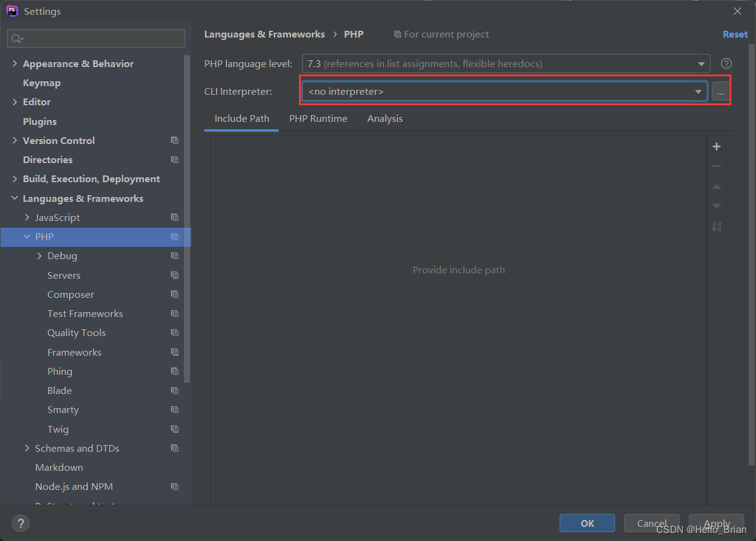
Task: Click the PhpStorm logo in title bar
Action: (12, 11)
